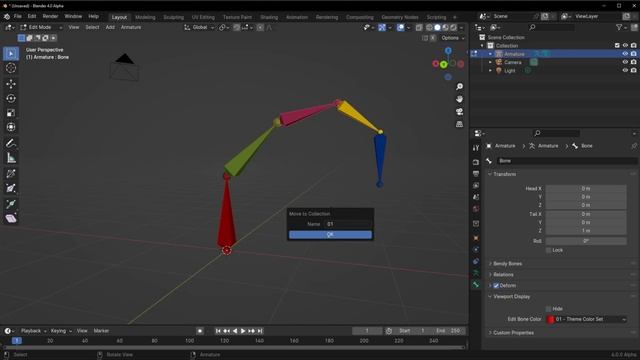Viewport: 640px width, 360px height.
Task: Open timeline Marker menu
Action: point(101,331)
